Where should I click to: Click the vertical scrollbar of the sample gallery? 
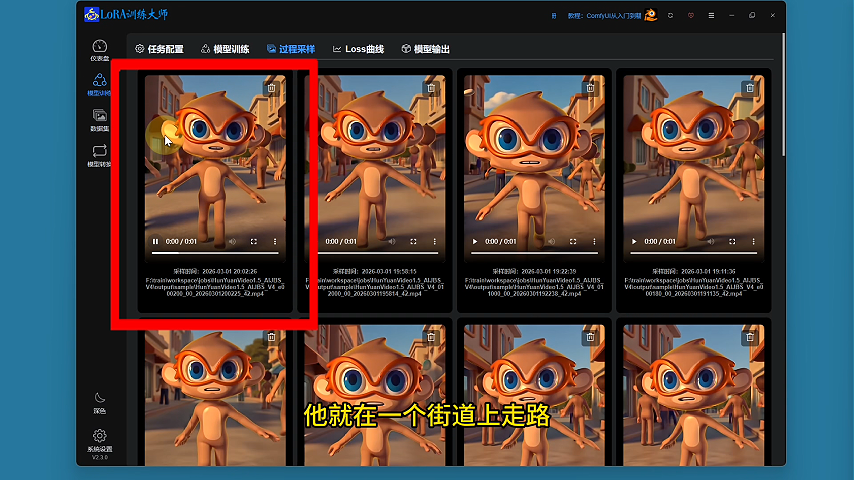[x=783, y=95]
